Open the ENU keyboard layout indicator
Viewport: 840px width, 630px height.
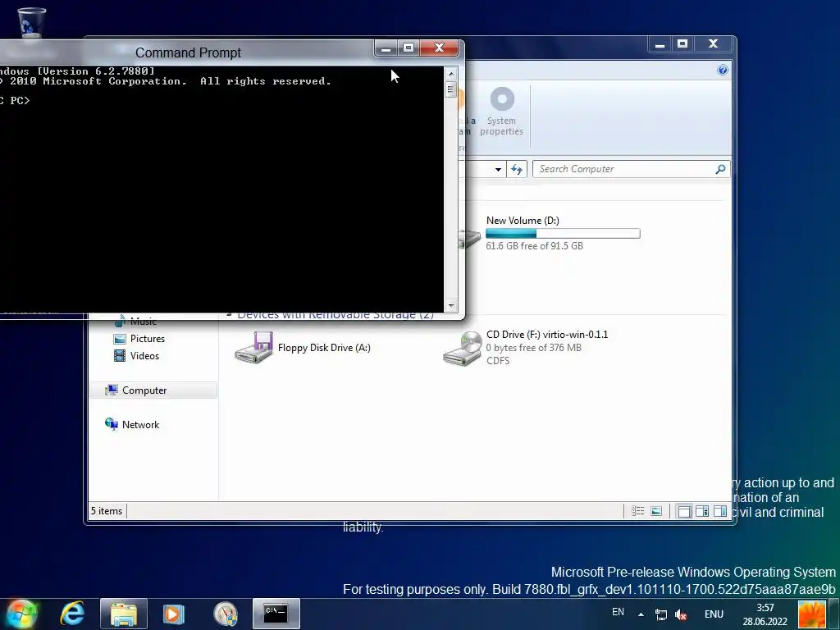point(714,614)
